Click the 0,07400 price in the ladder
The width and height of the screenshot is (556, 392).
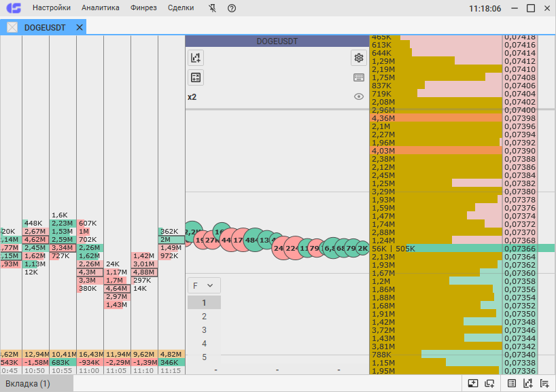520,110
